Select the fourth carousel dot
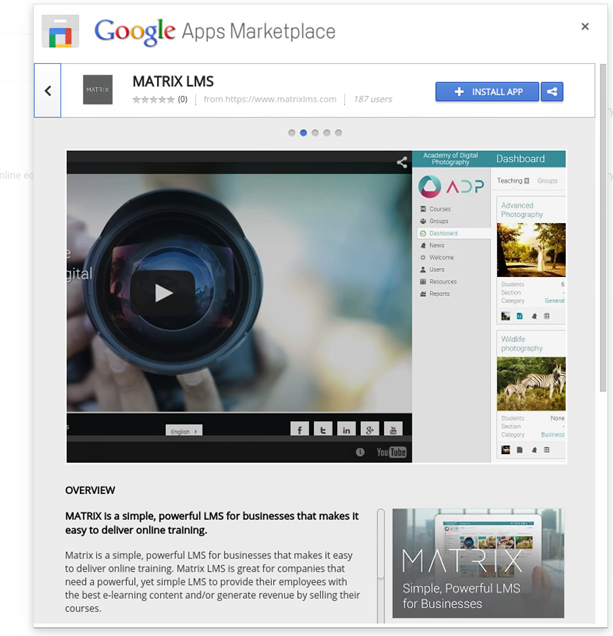 [x=327, y=133]
